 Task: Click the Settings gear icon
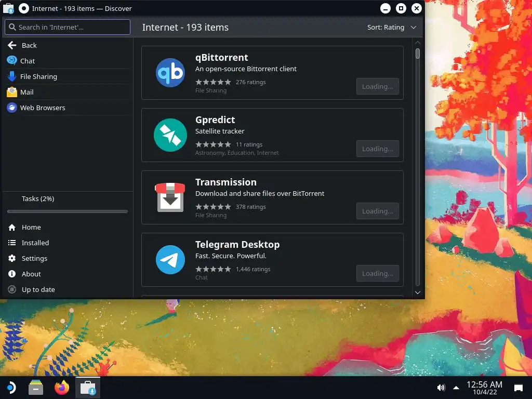(x=12, y=259)
